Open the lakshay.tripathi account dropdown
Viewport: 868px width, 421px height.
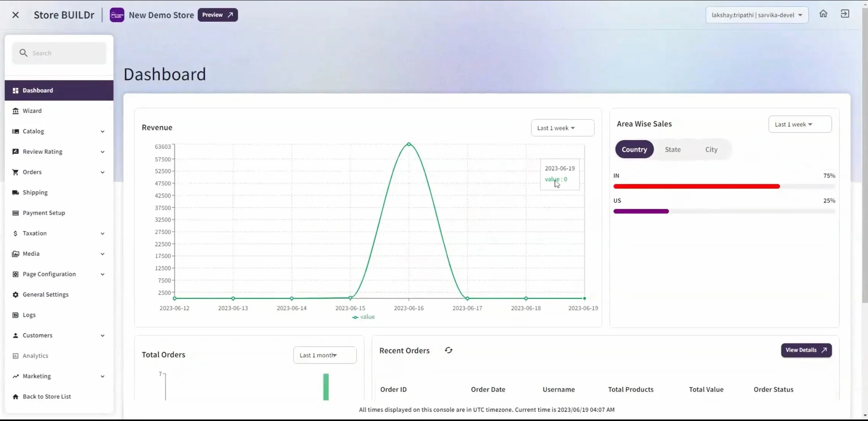[757, 15]
